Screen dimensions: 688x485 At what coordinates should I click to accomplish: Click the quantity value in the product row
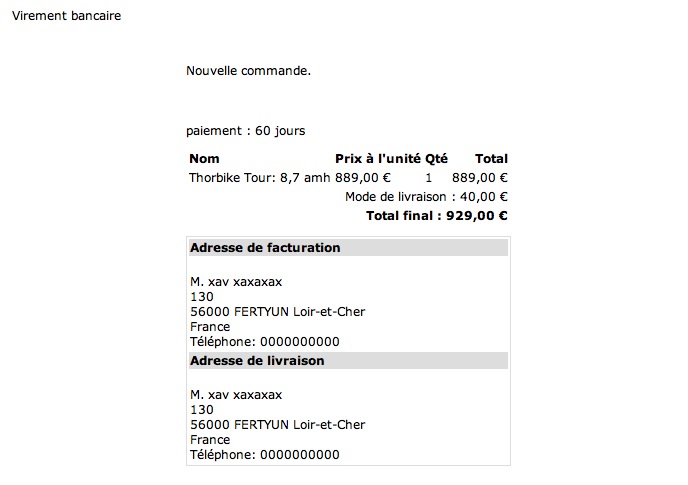(x=429, y=178)
